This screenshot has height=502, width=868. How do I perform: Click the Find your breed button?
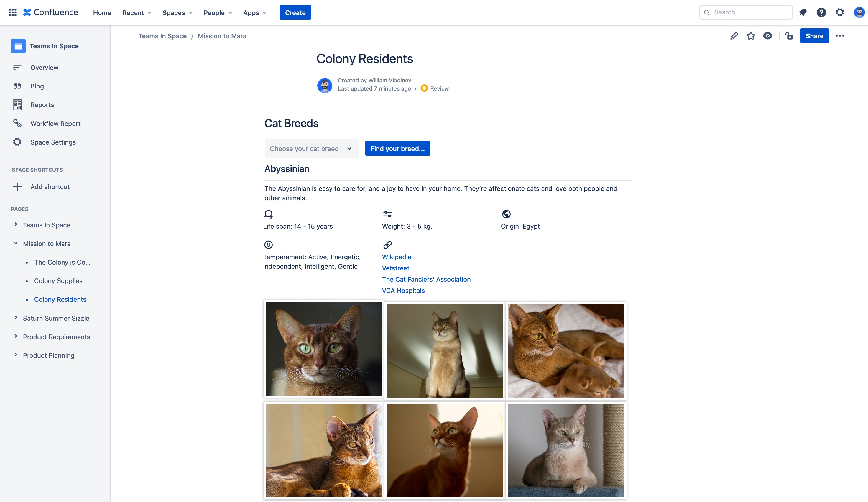pyautogui.click(x=397, y=148)
